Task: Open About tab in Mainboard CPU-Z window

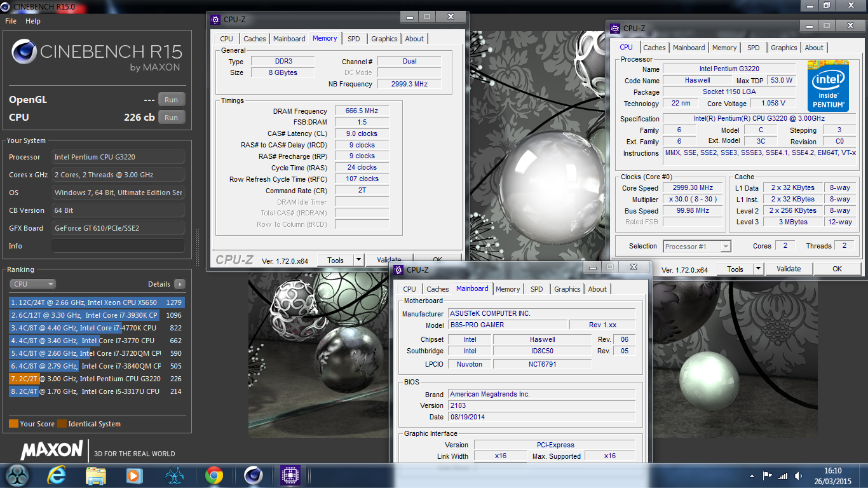Action: (597, 289)
